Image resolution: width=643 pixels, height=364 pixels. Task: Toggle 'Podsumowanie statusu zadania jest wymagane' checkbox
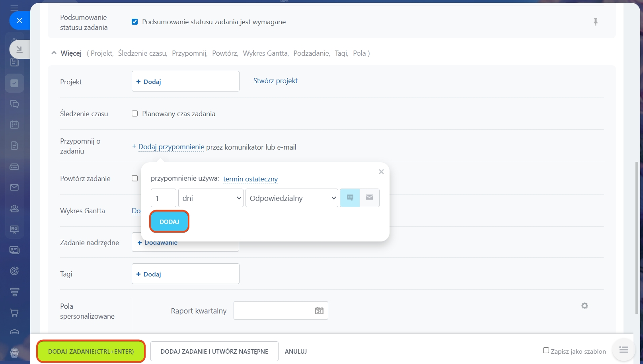[135, 22]
